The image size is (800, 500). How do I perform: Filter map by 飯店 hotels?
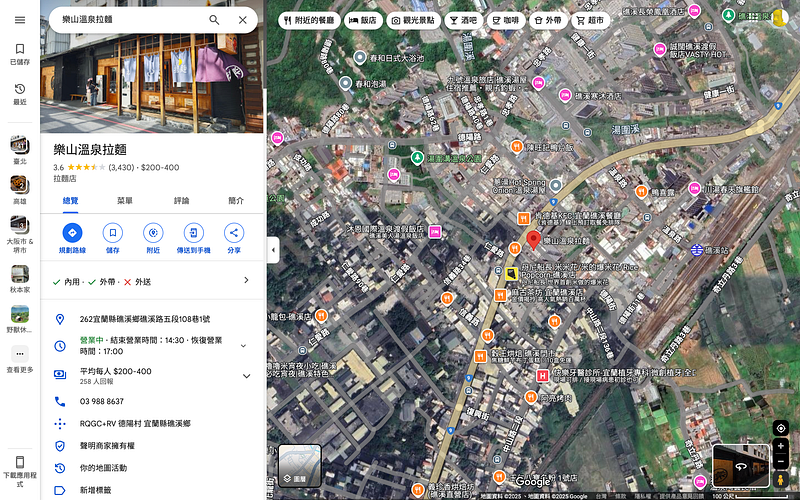pyautogui.click(x=362, y=20)
